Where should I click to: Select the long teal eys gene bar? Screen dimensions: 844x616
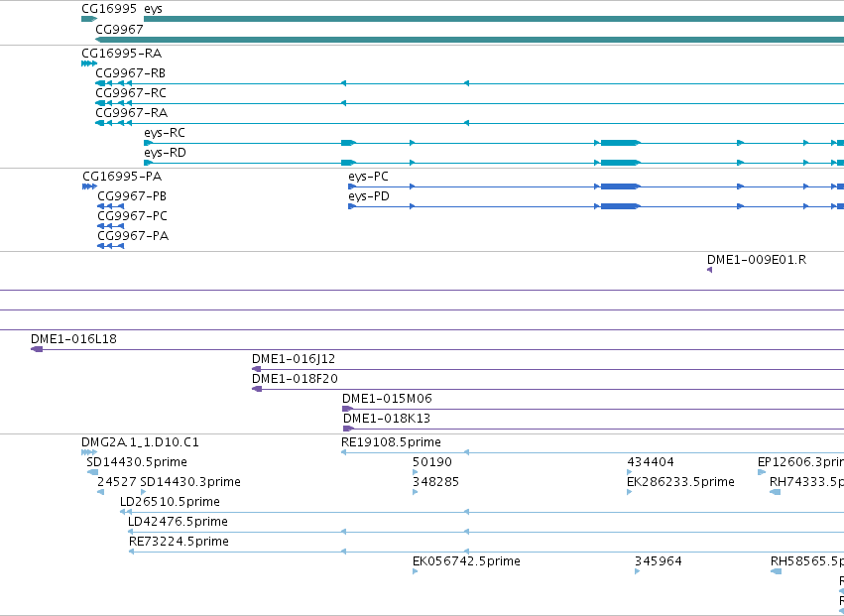tap(494, 20)
